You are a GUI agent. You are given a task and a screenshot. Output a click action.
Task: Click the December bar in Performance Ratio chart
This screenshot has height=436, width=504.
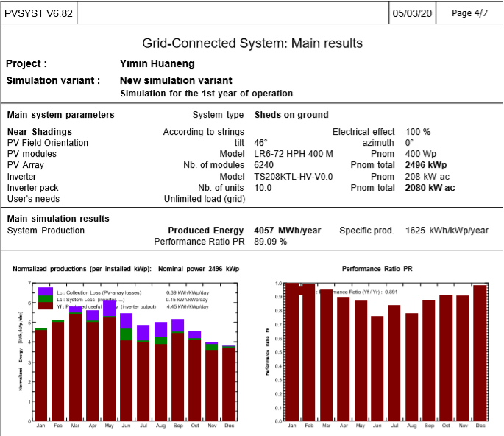tap(480, 353)
